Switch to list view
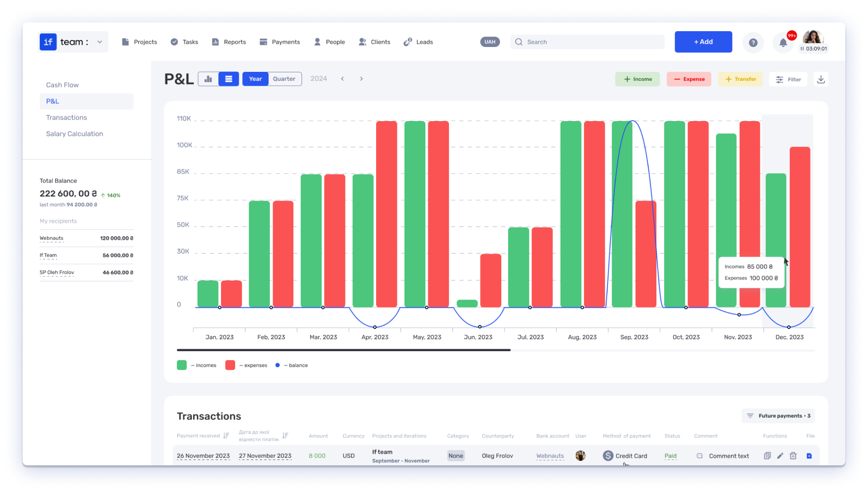This screenshot has width=868, height=488. coord(229,79)
